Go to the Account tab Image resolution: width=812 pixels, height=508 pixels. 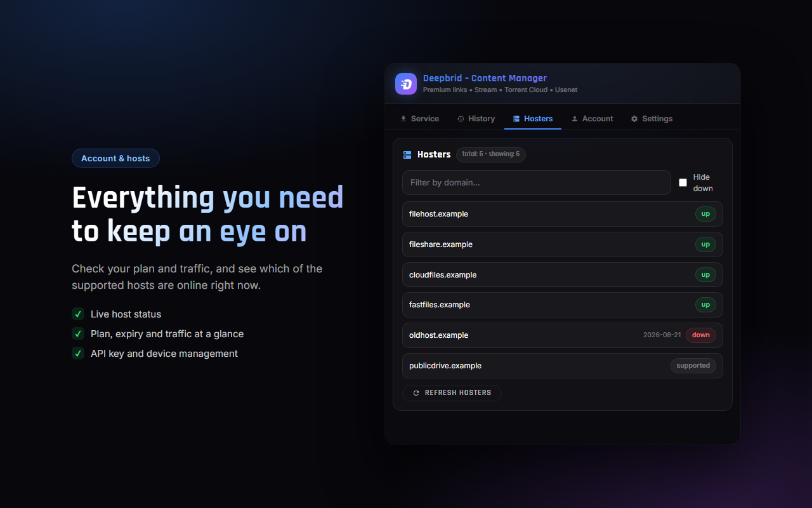click(x=592, y=119)
